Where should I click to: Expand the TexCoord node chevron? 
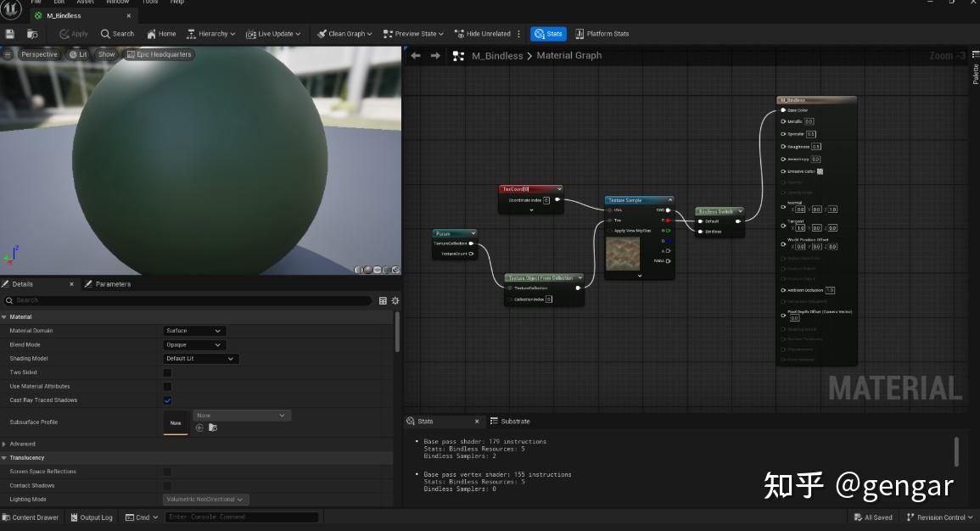click(x=531, y=210)
